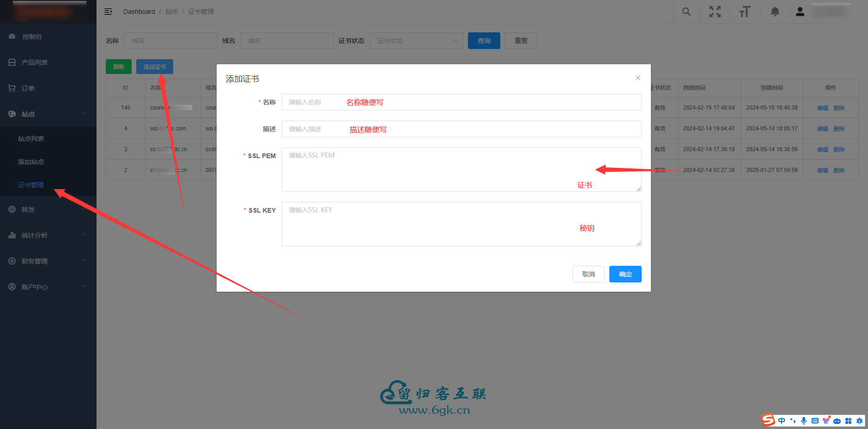Click the search magnifier icon in header
The height and width of the screenshot is (429, 868).
[686, 12]
